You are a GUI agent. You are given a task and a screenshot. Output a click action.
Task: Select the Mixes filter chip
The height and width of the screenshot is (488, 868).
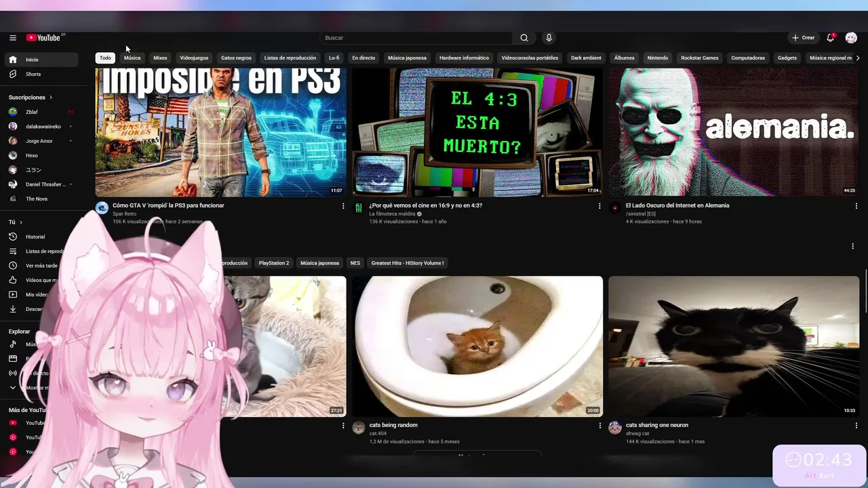pyautogui.click(x=160, y=58)
